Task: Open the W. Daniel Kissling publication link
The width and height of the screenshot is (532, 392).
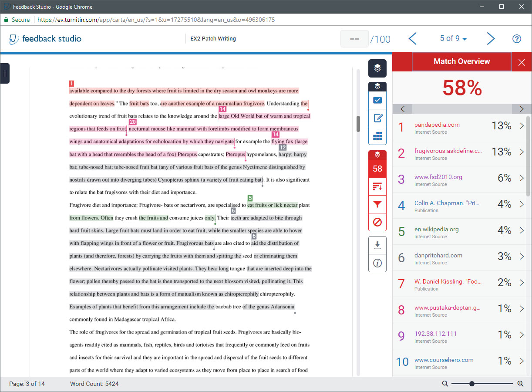Action: [448, 281]
